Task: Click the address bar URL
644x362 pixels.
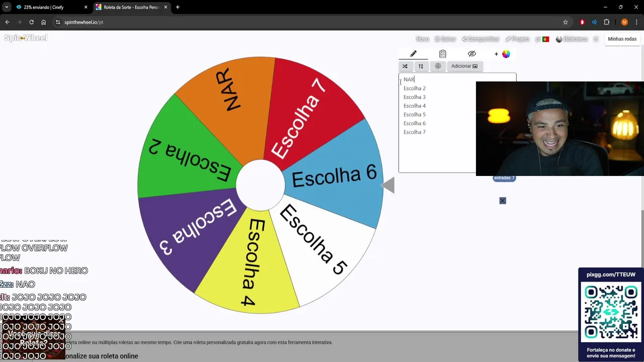Action: (84, 22)
